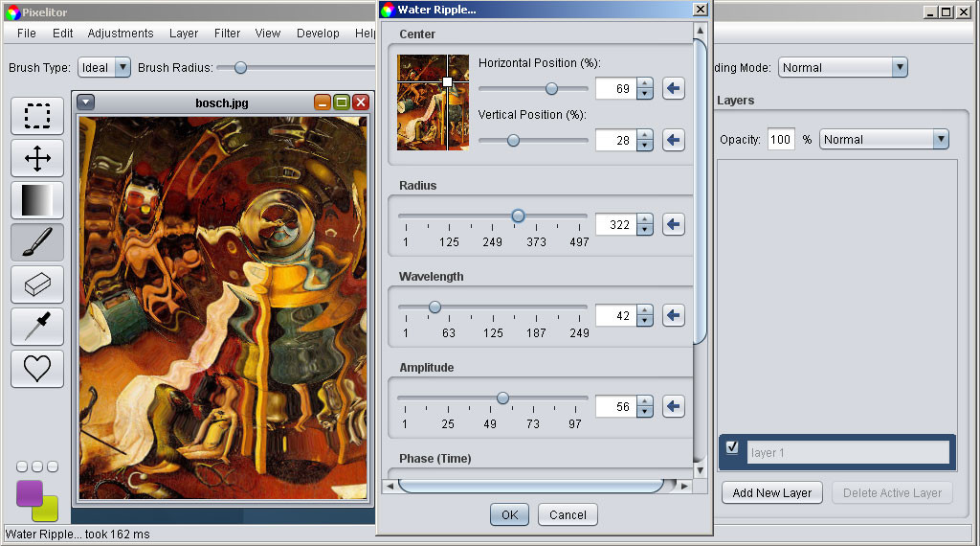Select the Move tool

[37, 158]
